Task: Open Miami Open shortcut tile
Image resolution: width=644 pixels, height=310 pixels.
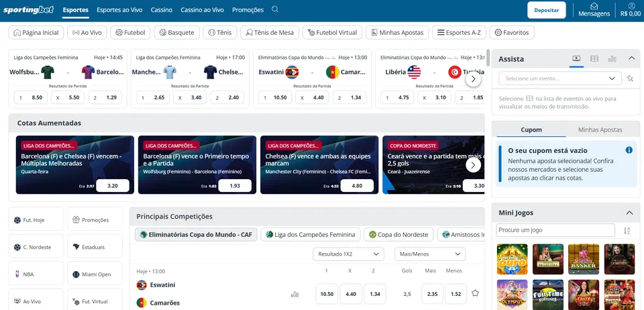Action: tap(95, 274)
